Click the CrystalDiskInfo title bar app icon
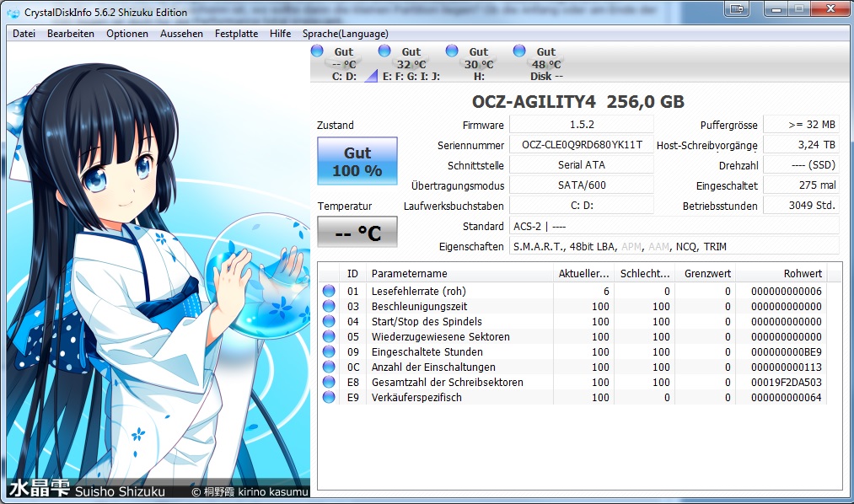This screenshot has height=504, width=854. click(x=14, y=12)
